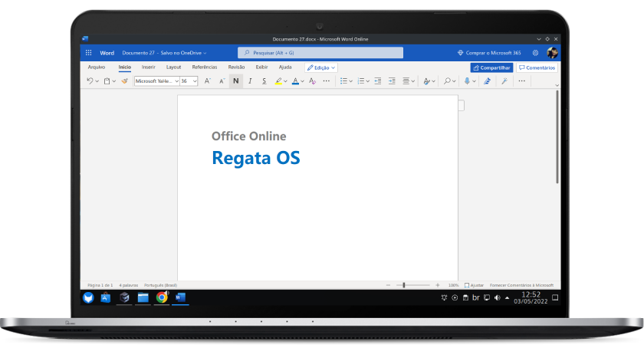This screenshot has width=644, height=348.
Task: Open the app launcher grid icon
Action: pos(88,53)
